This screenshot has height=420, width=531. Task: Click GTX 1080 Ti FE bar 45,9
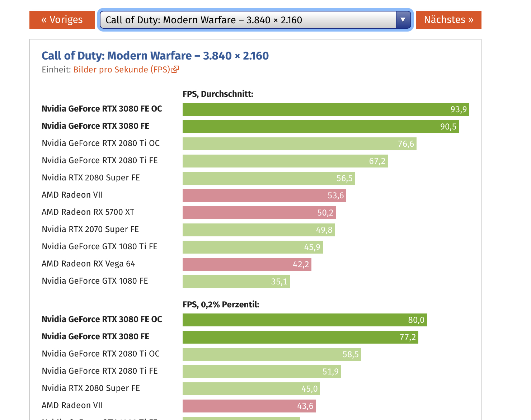[253, 247]
